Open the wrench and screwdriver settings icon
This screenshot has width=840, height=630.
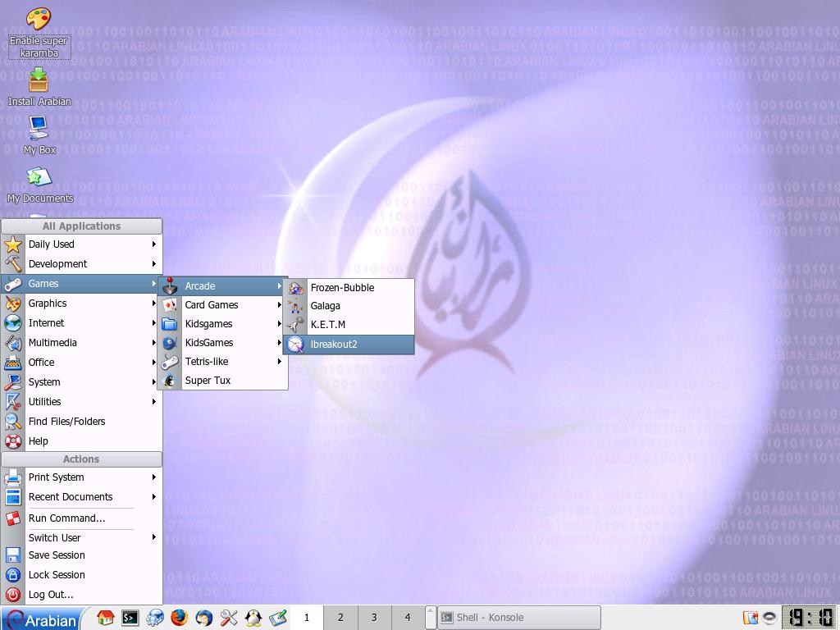coord(229,618)
